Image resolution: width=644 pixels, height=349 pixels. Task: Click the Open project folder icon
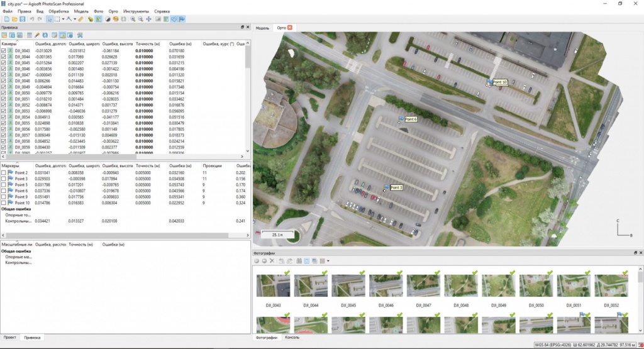[14, 19]
